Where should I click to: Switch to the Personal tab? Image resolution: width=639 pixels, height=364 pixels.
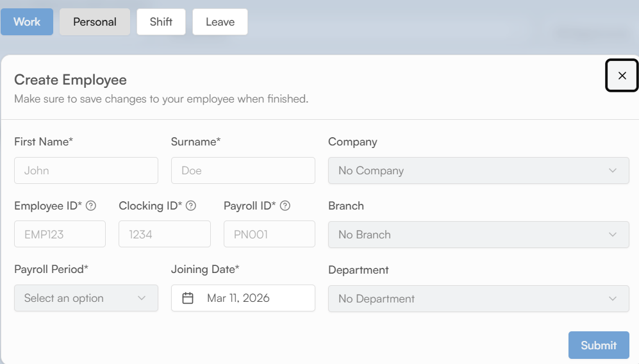(x=95, y=22)
